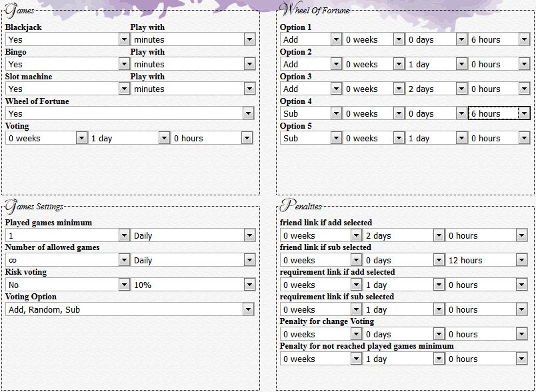Viewport: 536px width, 392px height.
Task: Open friend link if add selected weeks dropdown
Action: tap(321, 235)
